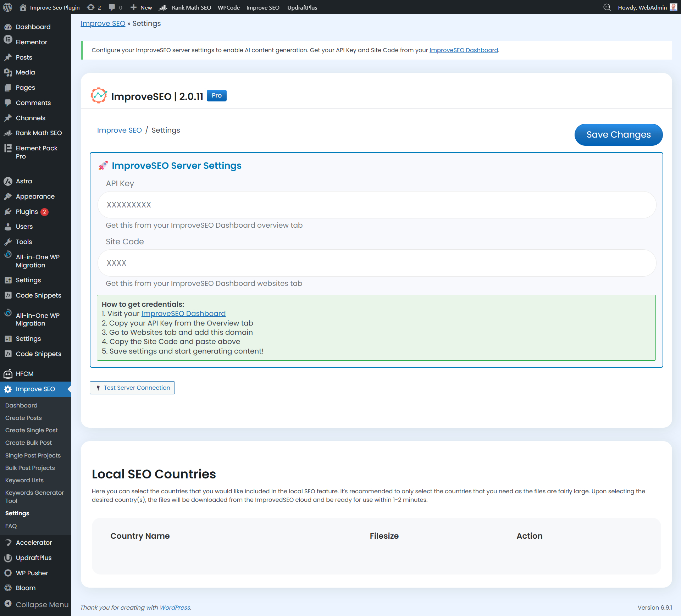Open the WP Pusher circle icon

click(x=8, y=573)
